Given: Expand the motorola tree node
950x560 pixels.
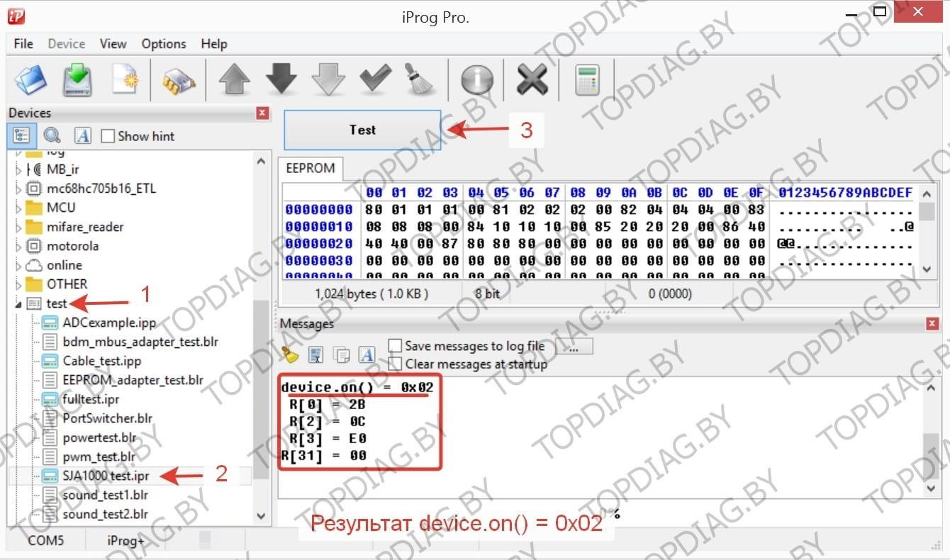Looking at the screenshot, I should pos(18,247).
